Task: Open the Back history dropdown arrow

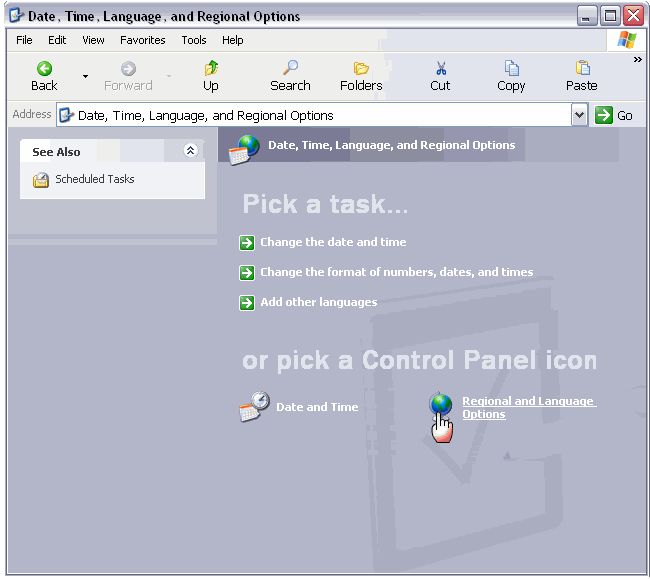Action: (x=85, y=76)
